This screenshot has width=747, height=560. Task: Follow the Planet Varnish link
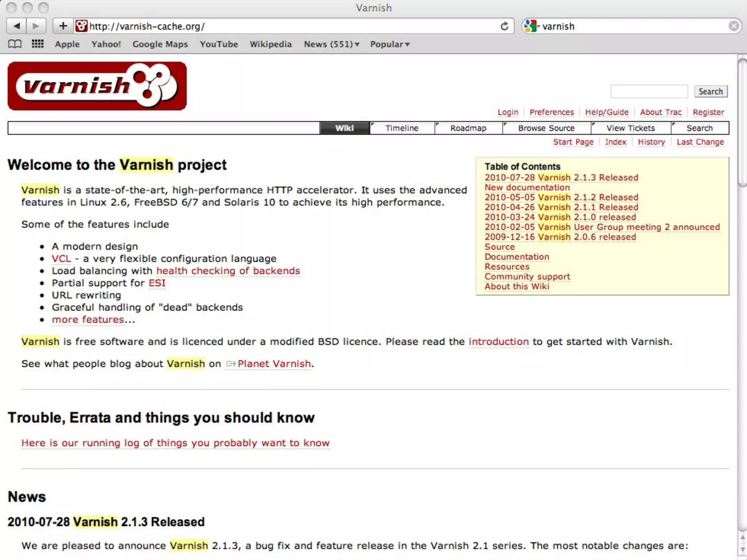click(274, 364)
